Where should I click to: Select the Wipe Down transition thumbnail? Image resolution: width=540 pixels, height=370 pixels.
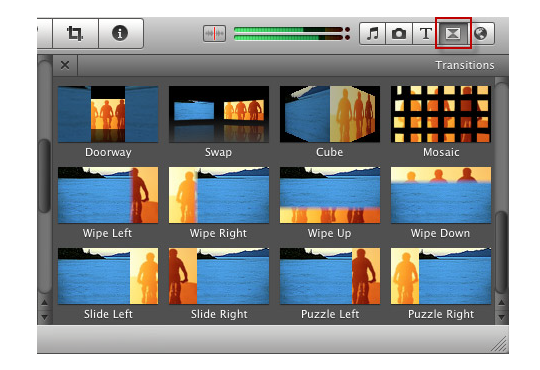click(441, 195)
